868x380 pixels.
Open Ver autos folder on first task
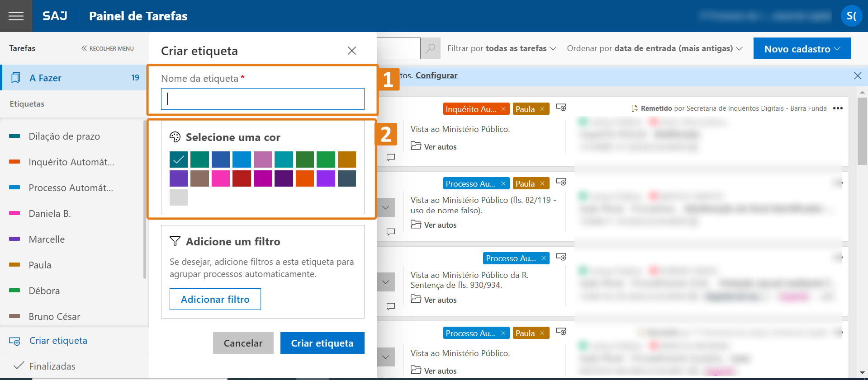point(434,146)
